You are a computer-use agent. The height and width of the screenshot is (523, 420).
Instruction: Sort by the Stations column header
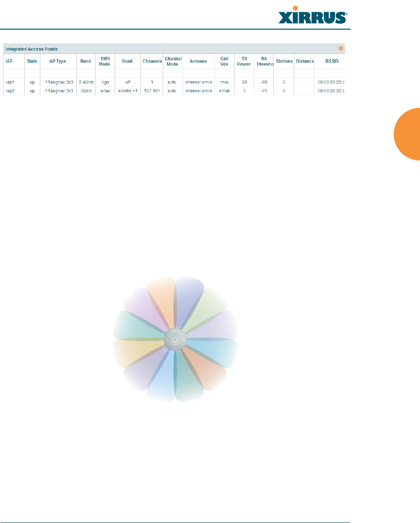pos(284,61)
